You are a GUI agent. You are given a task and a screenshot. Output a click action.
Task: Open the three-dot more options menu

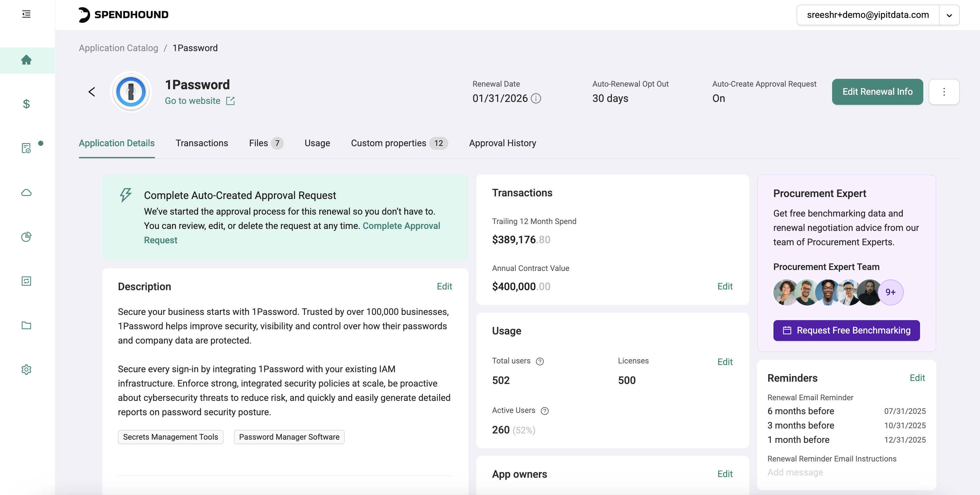pyautogui.click(x=944, y=92)
